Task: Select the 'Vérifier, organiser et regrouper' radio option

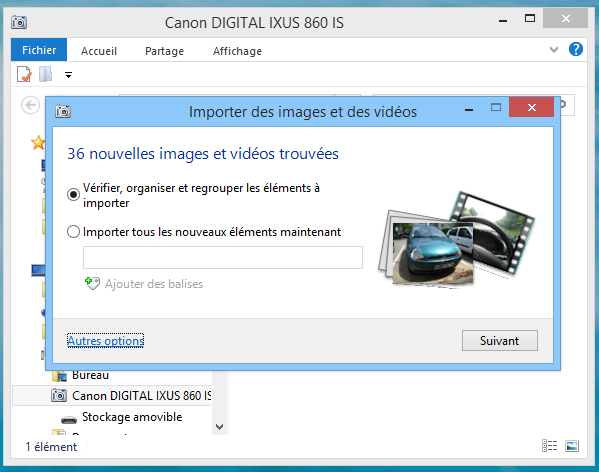Action: coord(73,194)
